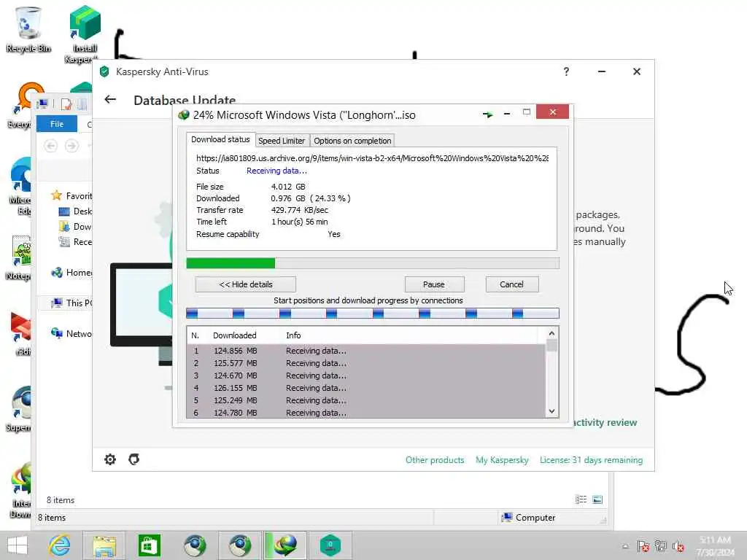747x560 pixels.
Task: Open Action Center flag in system tray
Action: [x=643, y=545]
